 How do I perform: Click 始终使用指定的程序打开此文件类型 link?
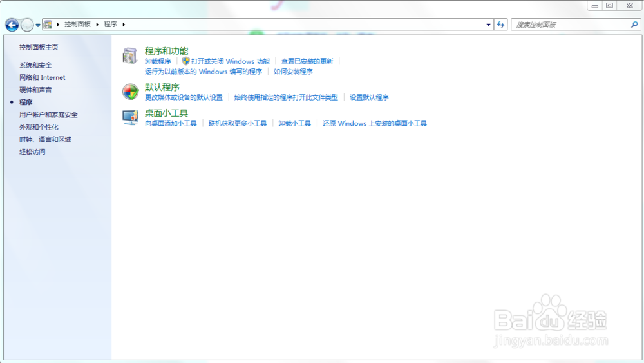click(x=286, y=97)
